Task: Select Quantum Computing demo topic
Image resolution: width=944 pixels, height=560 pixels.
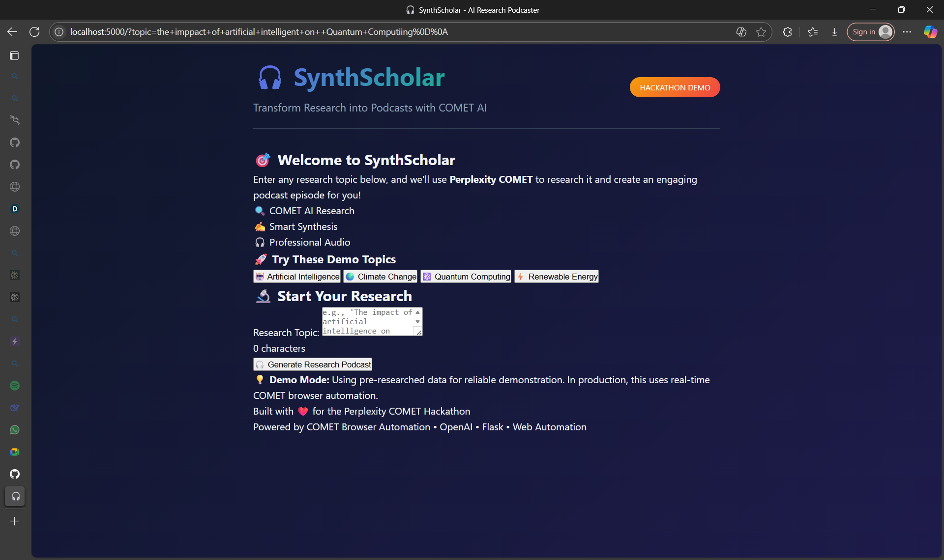Action: tap(466, 277)
